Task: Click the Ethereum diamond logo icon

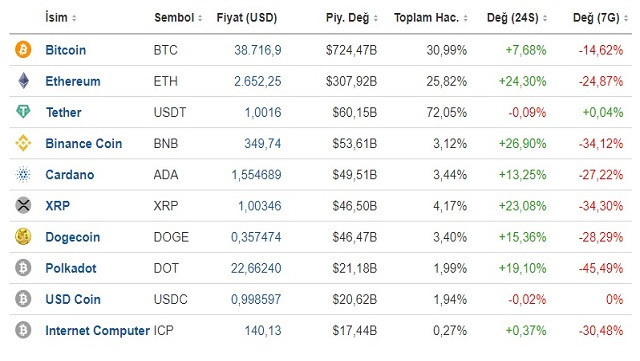Action: tap(24, 81)
